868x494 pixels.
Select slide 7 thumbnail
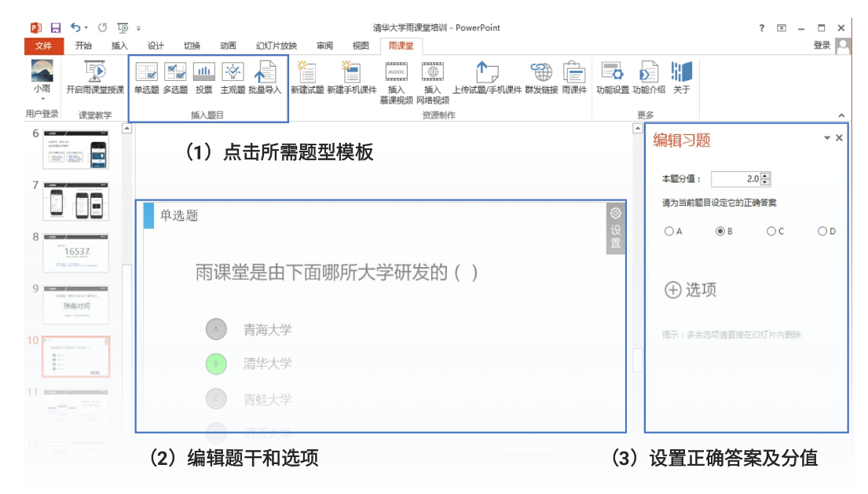76,201
